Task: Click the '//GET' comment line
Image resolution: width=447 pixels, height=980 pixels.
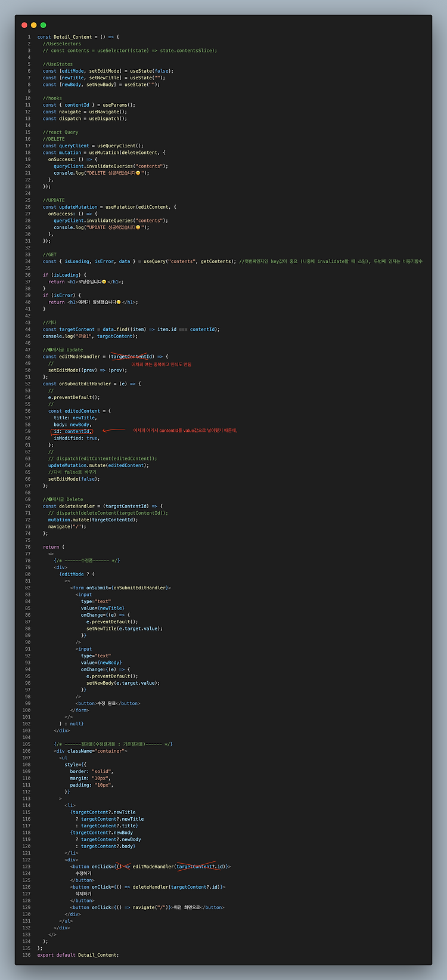Action: point(50,255)
